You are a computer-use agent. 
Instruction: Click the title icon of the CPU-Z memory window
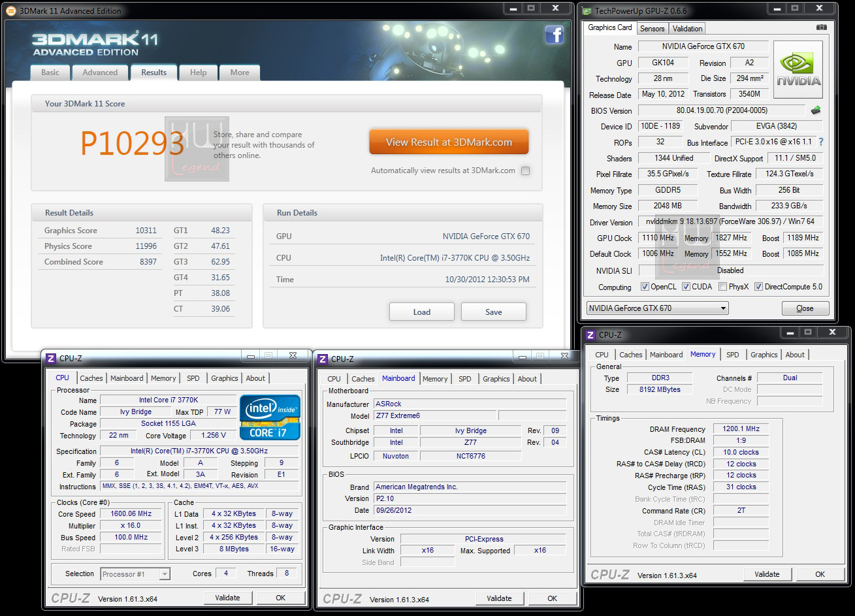point(590,334)
